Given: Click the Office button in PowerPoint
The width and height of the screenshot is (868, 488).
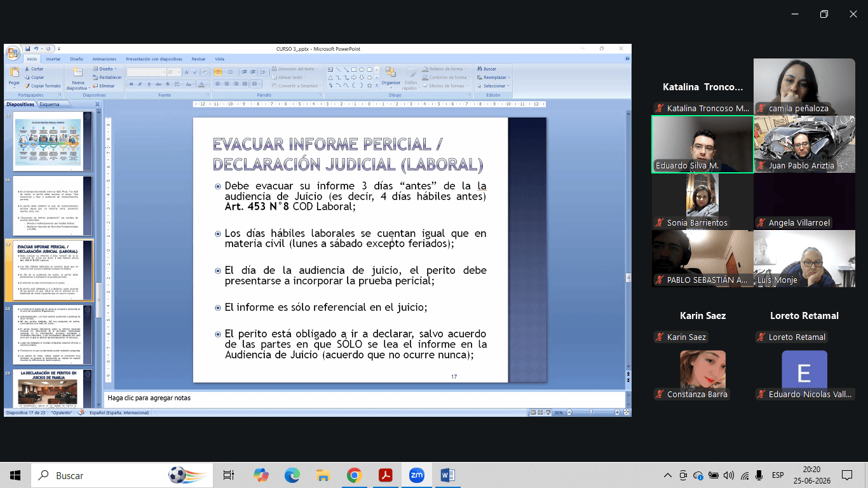Looking at the screenshot, I should pos(13,53).
